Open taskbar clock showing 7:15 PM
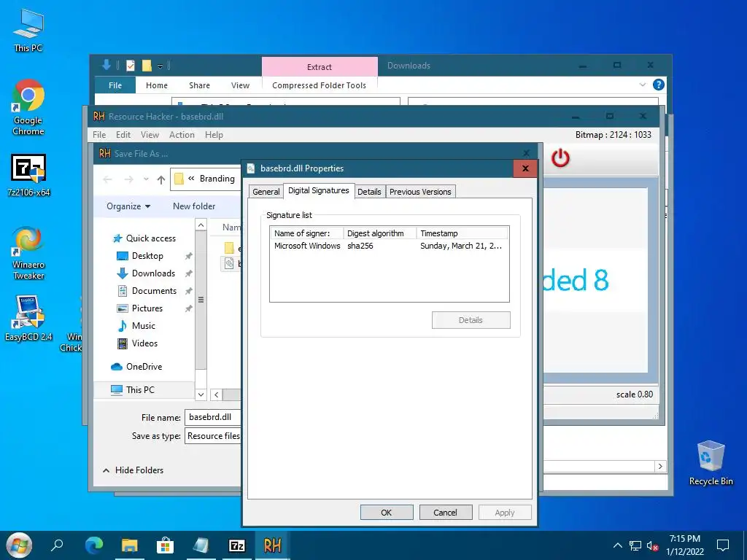This screenshot has height=560, width=747. point(684,545)
